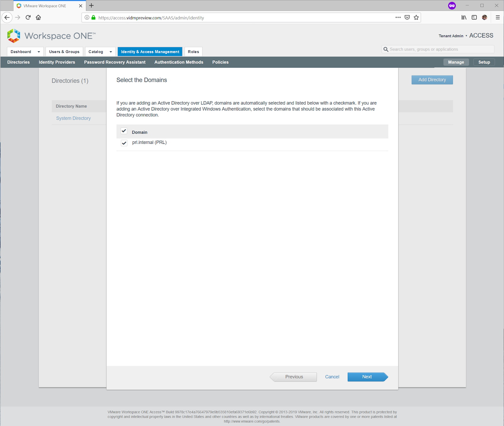The width and height of the screenshot is (504, 426).
Task: Go to Directories submenu
Action: point(19,62)
